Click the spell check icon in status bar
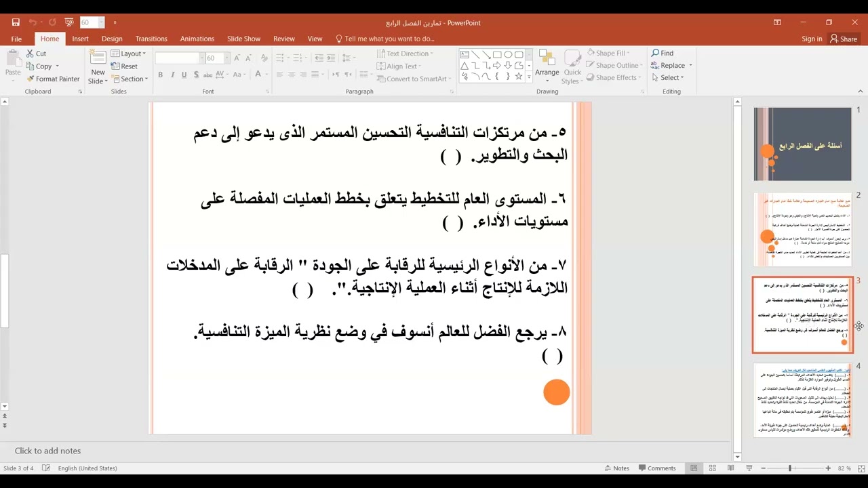Screen dimensions: 868x488 tap(46, 468)
